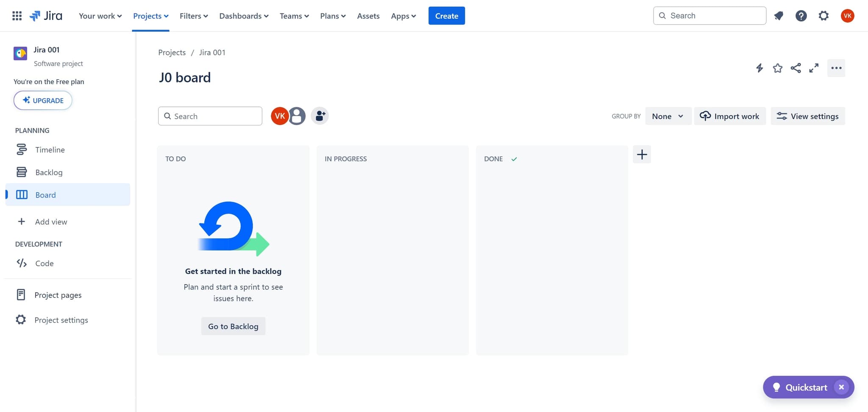Open the Code section under Development
Viewport: 868px width, 412px height.
pyautogui.click(x=44, y=263)
